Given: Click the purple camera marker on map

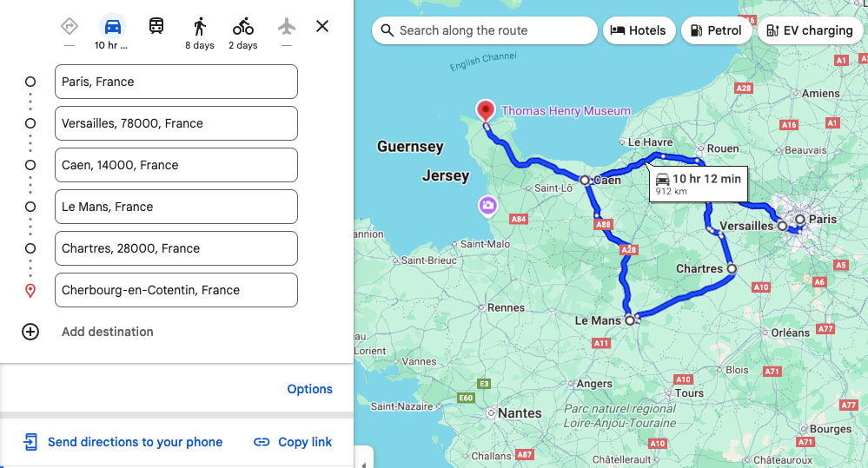Looking at the screenshot, I should [488, 206].
